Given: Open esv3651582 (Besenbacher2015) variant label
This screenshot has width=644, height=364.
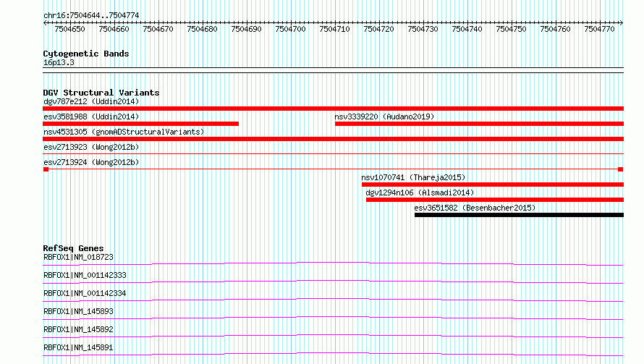Looking at the screenshot, I should click(x=475, y=208).
